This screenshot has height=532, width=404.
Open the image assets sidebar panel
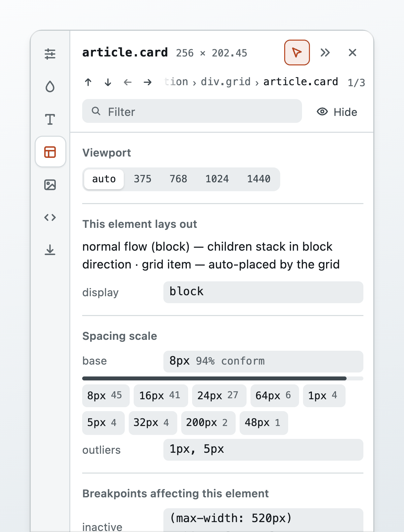pyautogui.click(x=50, y=185)
